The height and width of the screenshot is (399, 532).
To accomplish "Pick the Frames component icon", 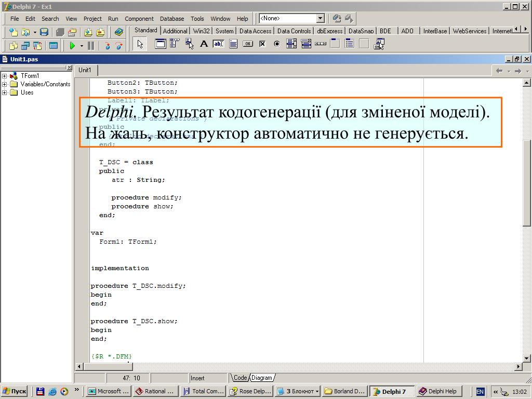I will click(x=161, y=44).
